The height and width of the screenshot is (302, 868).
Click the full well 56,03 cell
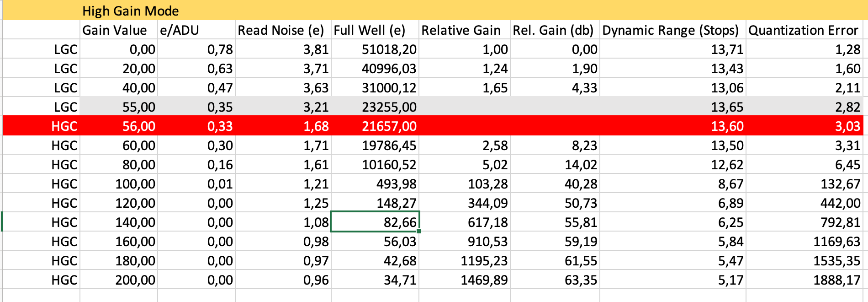click(x=375, y=241)
